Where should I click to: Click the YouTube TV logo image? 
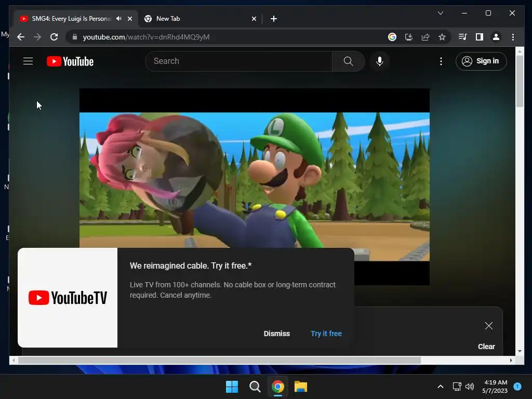pyautogui.click(x=68, y=298)
